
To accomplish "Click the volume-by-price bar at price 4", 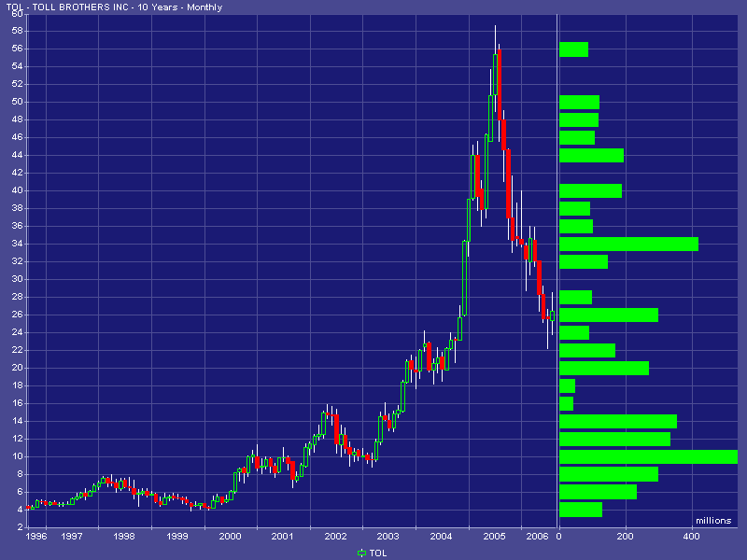I will [x=581, y=510].
